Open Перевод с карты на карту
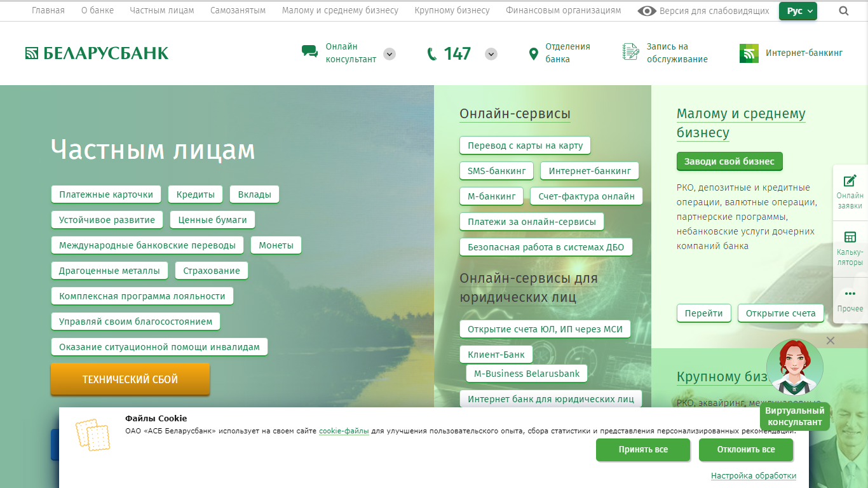This screenshot has height=488, width=868. (526, 146)
